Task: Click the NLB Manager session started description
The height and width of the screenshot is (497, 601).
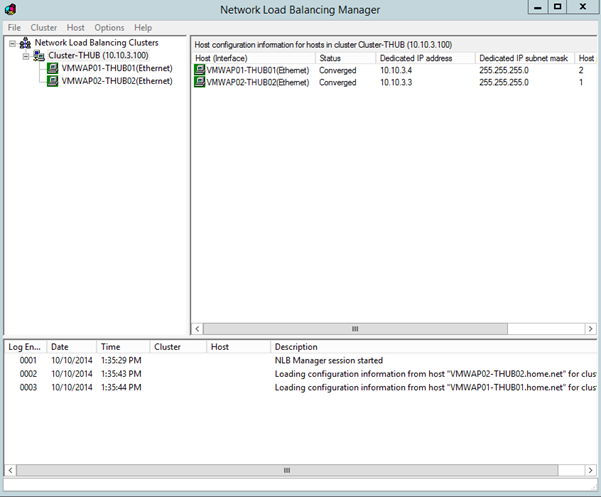Action: point(328,360)
